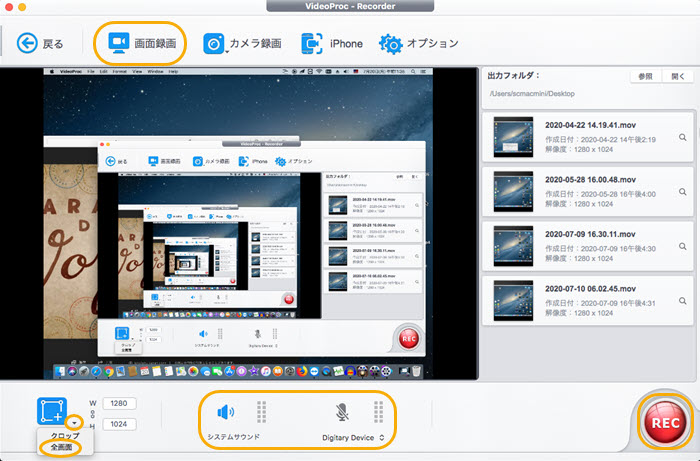The image size is (700, 461).
Task: Select file name 2020-05-28 16.00.48.mov
Action: [x=590, y=180]
